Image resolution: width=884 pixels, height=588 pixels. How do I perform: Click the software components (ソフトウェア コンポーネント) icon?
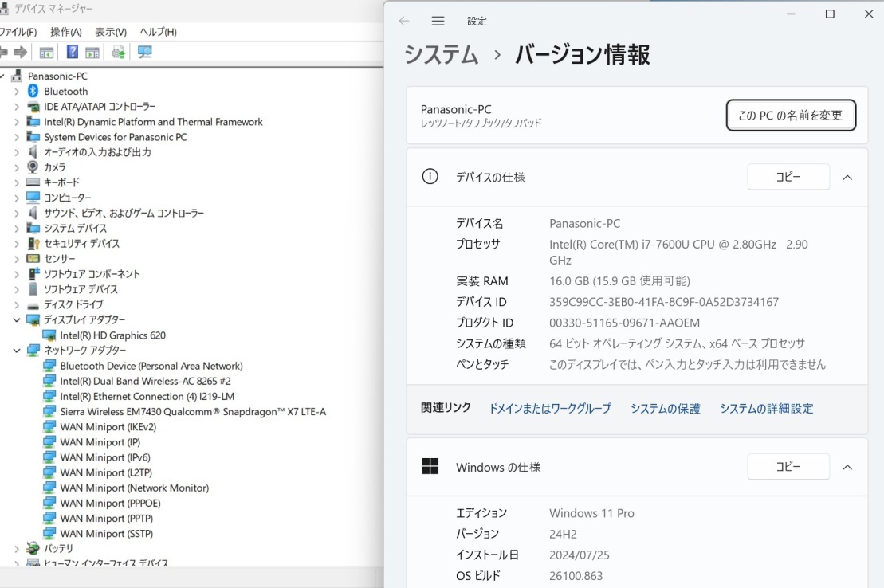point(33,273)
